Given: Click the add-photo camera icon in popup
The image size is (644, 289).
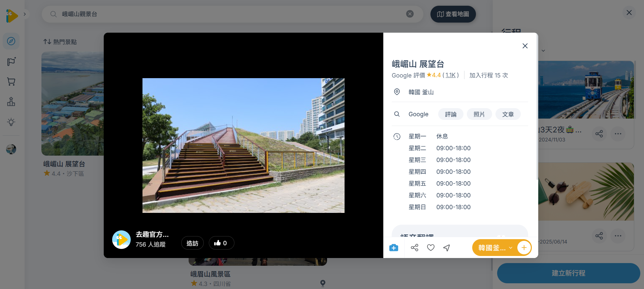Looking at the screenshot, I should pos(394,248).
